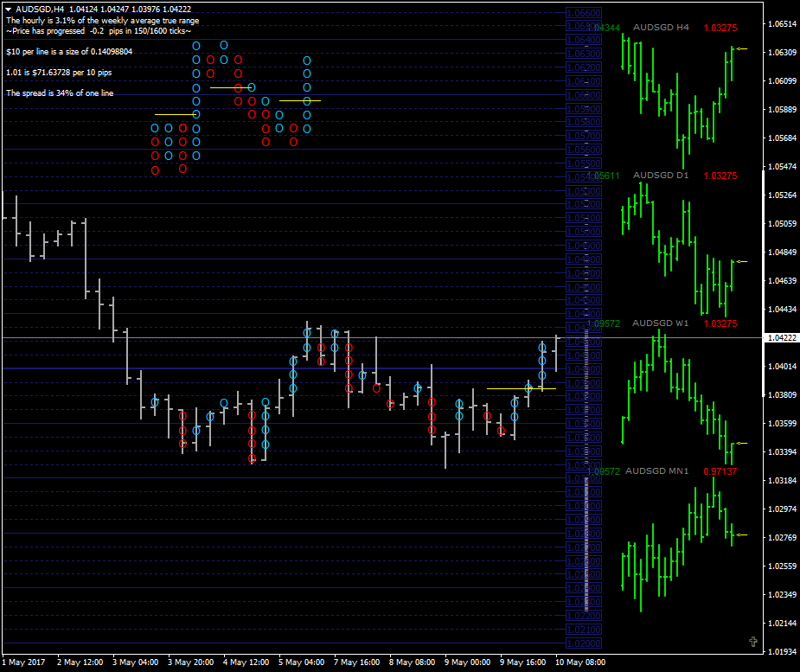Select the AUDSGD MN1 mini chart label
The height and width of the screenshot is (672, 800).
[x=656, y=471]
